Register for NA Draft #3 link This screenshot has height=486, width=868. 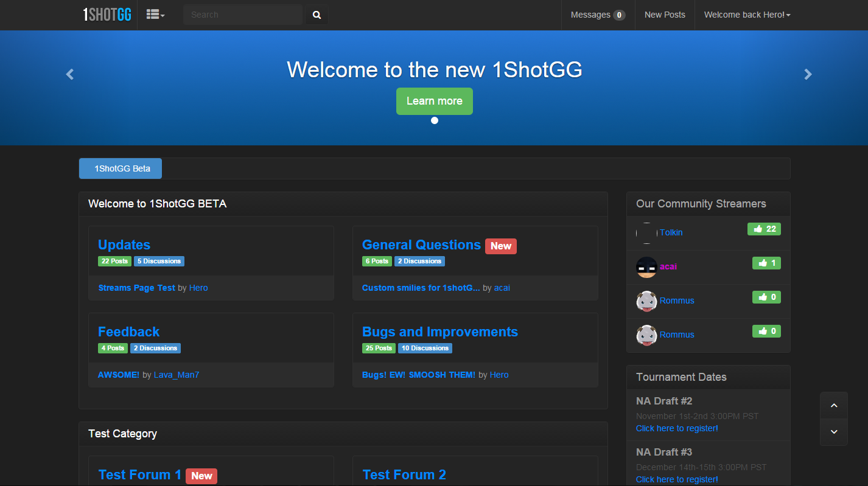pyautogui.click(x=677, y=479)
